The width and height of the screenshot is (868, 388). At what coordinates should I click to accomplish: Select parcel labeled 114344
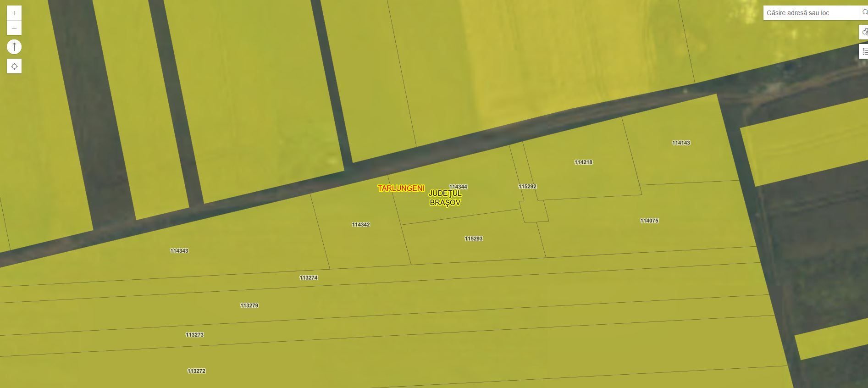(458, 187)
